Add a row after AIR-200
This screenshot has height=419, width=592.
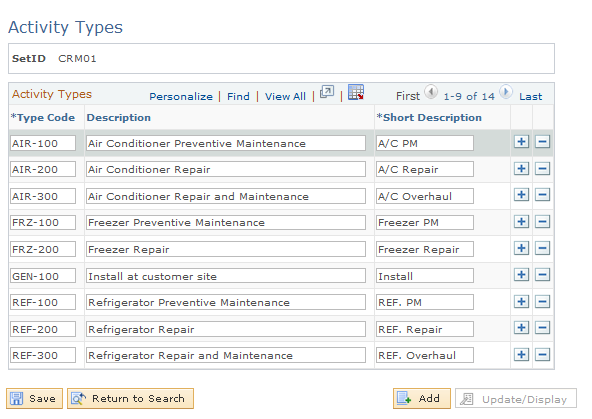pos(521,168)
